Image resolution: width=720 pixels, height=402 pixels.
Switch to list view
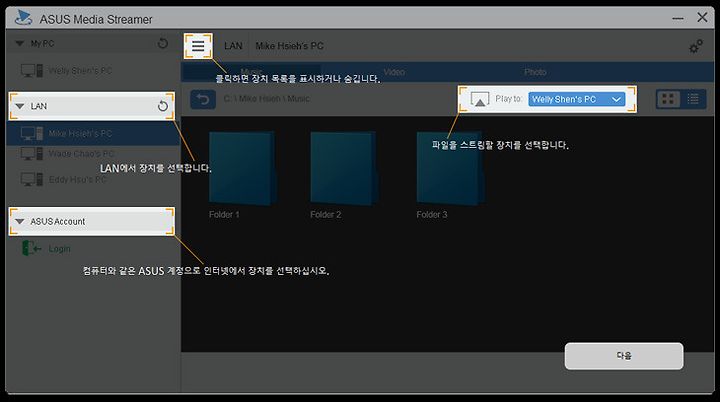(x=693, y=99)
